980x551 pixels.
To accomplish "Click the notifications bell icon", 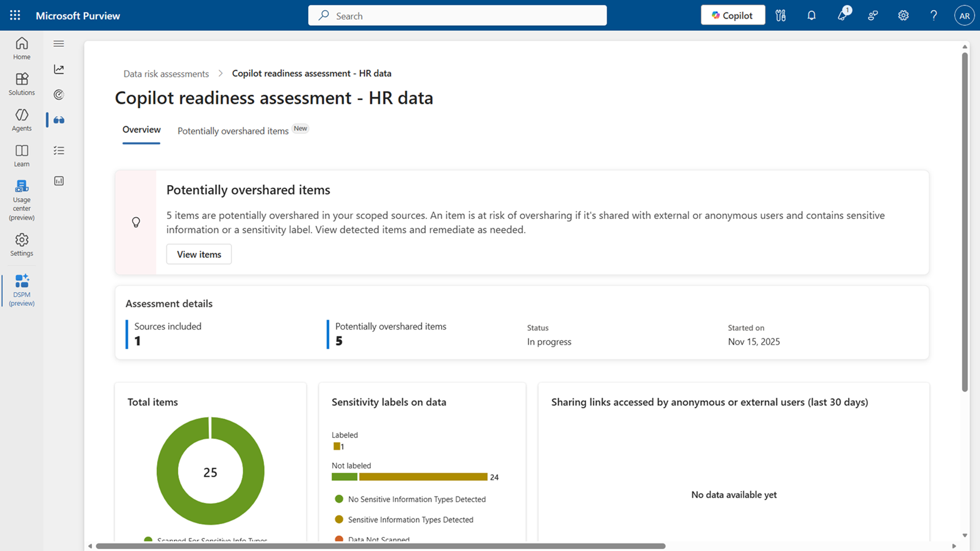I will 811,16.
